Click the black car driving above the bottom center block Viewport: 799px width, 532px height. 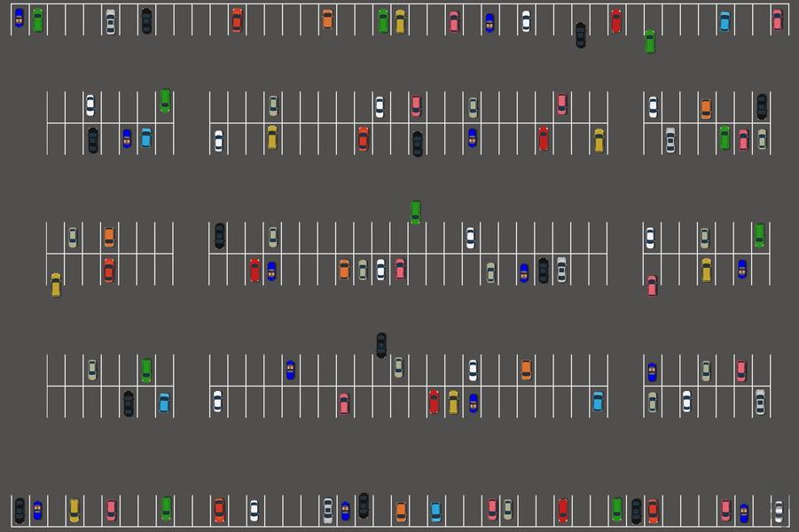[x=381, y=345]
